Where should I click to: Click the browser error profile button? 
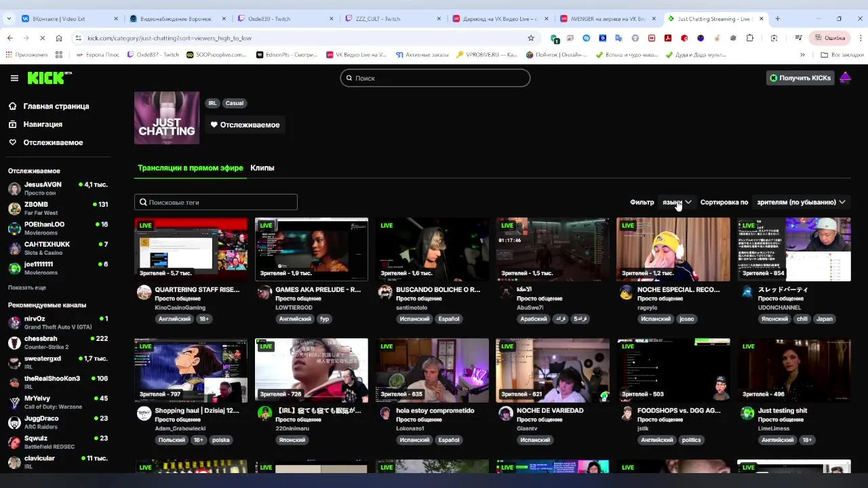(x=829, y=38)
